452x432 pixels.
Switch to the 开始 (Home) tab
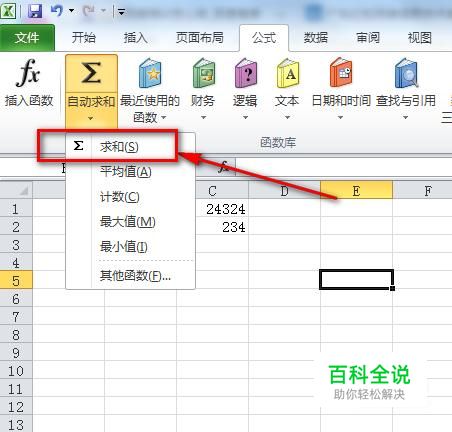[84, 38]
